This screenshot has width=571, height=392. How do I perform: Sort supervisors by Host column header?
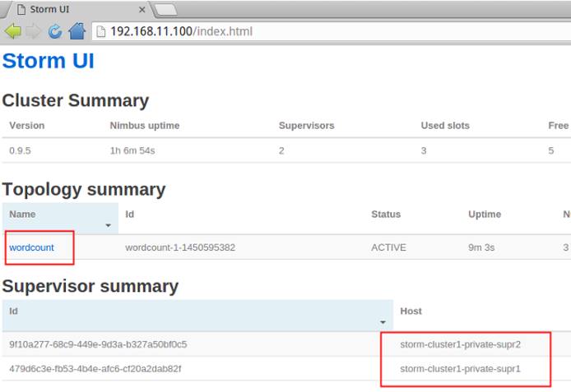[x=411, y=311]
